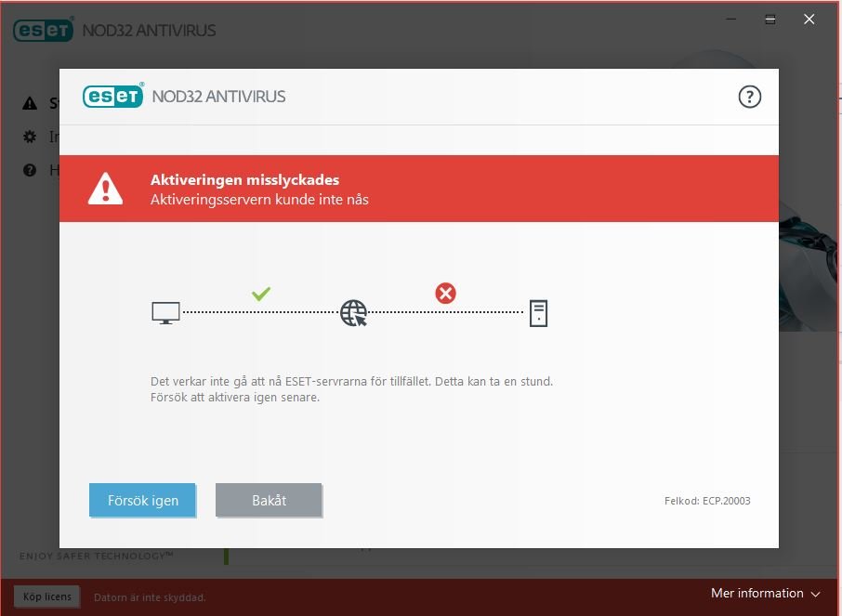Click the Köp licens button in bottom bar
842x616 pixels.
[47, 596]
